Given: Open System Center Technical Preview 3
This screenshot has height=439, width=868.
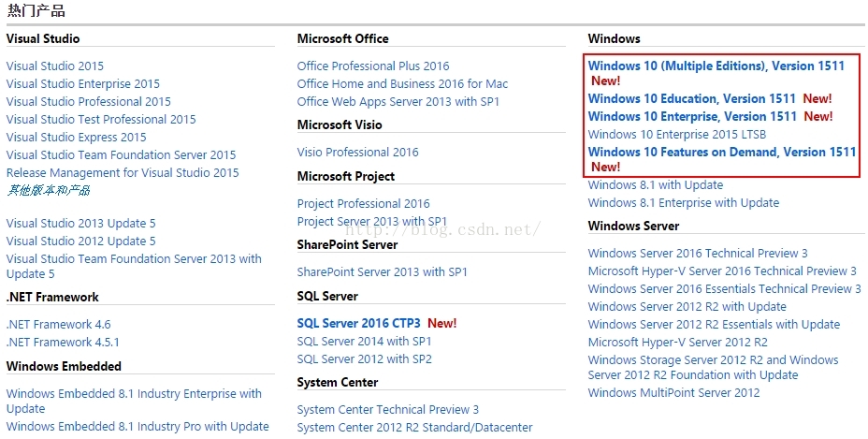Looking at the screenshot, I should click(x=387, y=410).
